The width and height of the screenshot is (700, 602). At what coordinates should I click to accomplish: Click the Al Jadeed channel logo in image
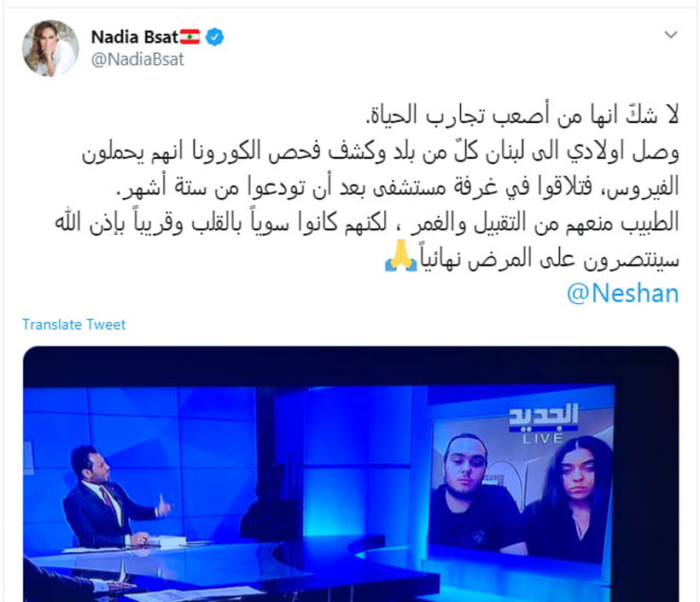click(543, 416)
